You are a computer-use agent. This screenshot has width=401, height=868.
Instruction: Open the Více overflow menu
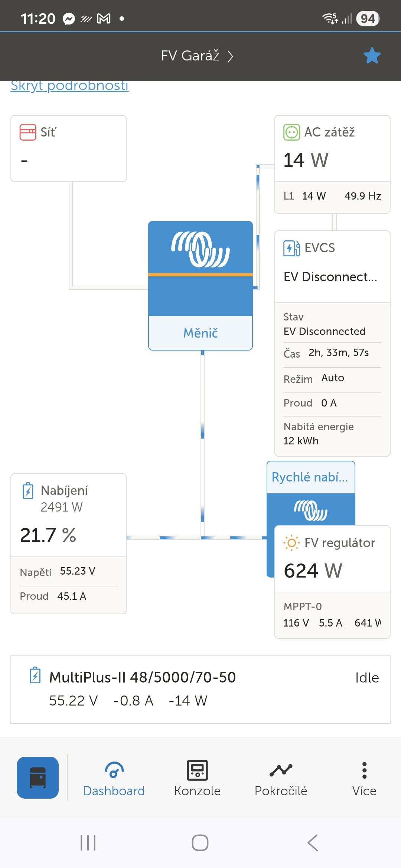pyautogui.click(x=364, y=778)
